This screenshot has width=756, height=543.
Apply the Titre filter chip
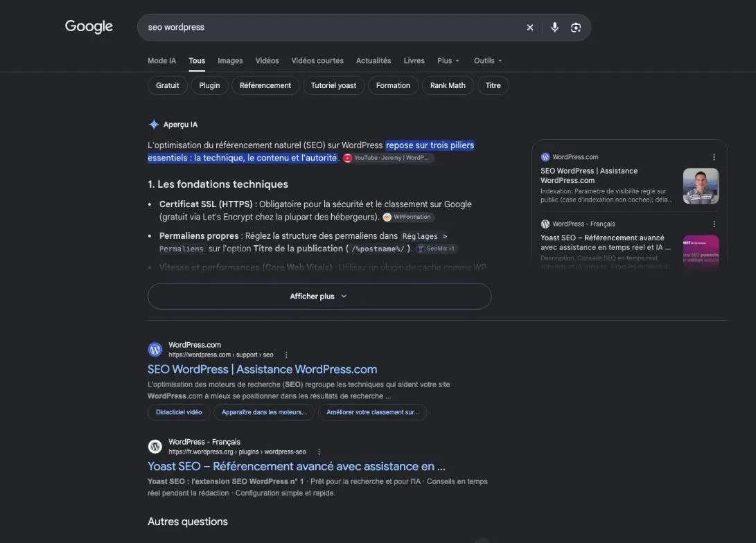[493, 86]
